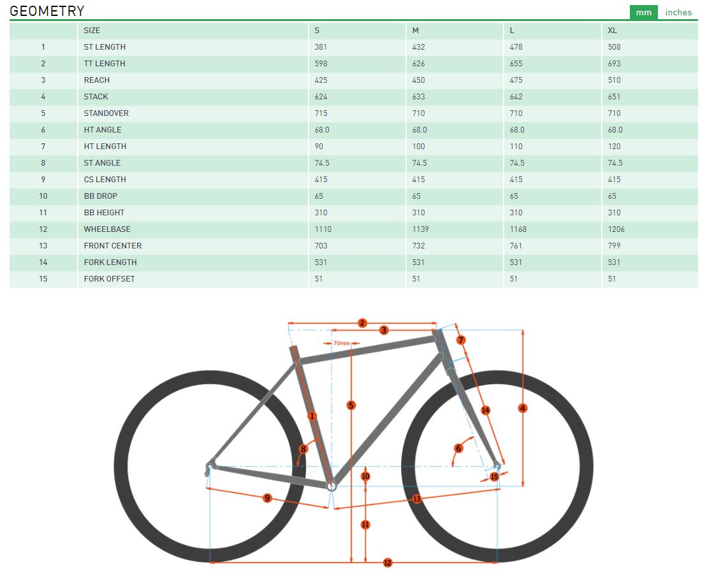
Task: Click standover marker 5 on diagram
Action: [351, 405]
